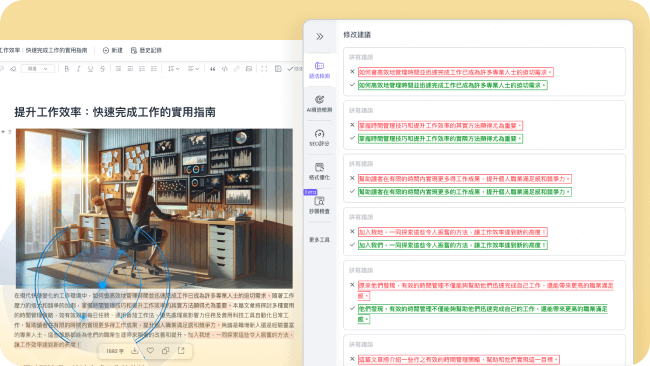Insert a link with the link icon
The image size is (650, 366).
click(x=237, y=69)
